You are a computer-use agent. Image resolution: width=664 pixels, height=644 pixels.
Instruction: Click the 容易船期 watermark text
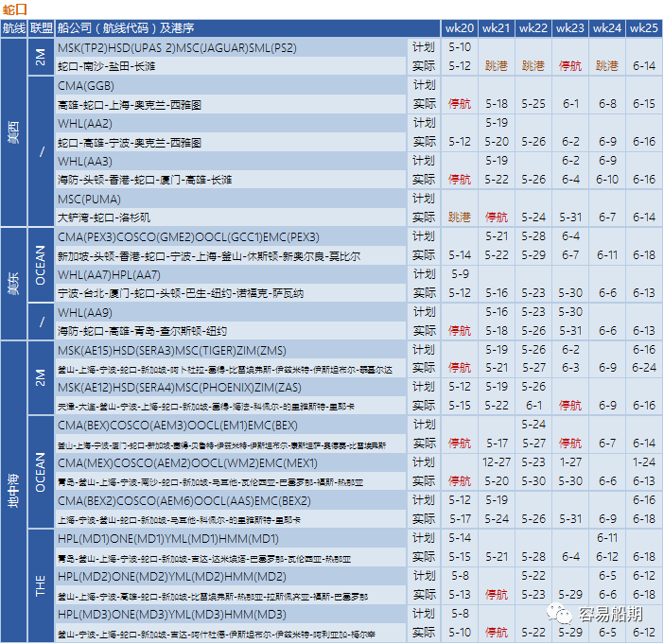611,615
